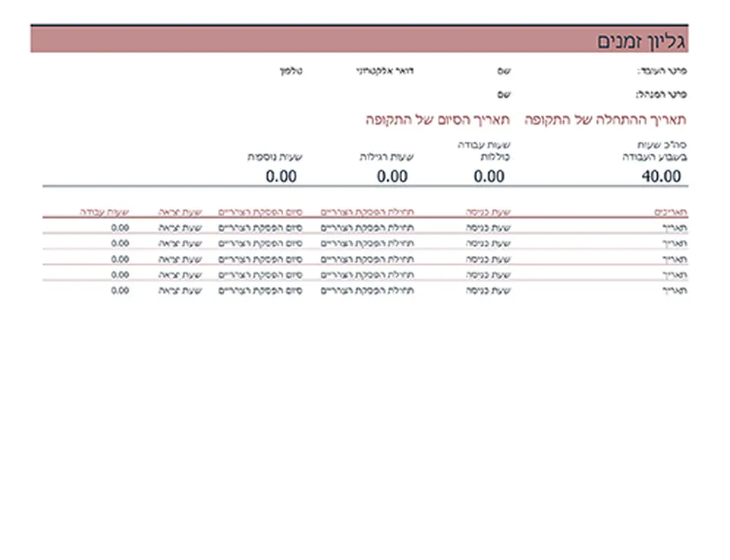Select the 40.00 weekly hours value
The width and height of the screenshot is (730, 560).
pyautogui.click(x=661, y=176)
